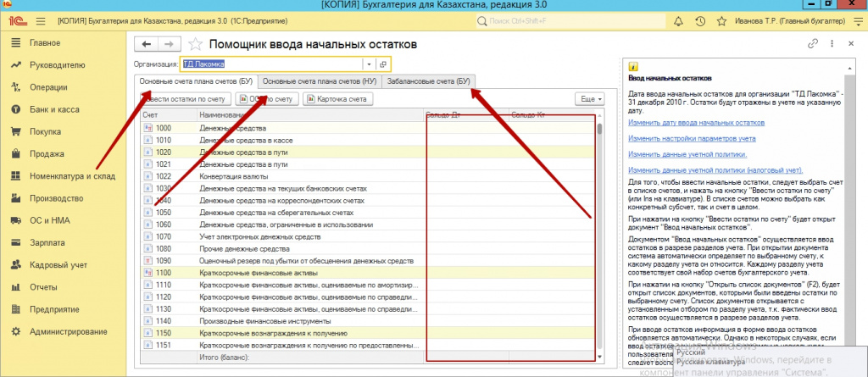Open Производство factory icon
Screen dimensions: 868x377
coord(15,198)
